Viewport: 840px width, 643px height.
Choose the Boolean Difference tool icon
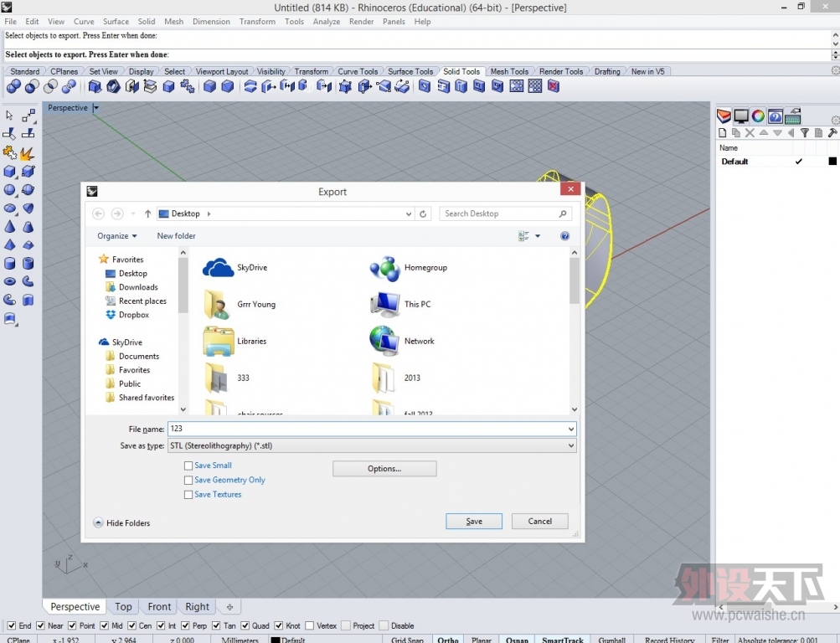(32, 86)
